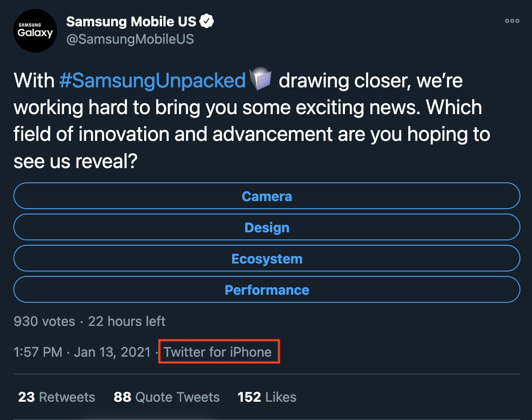Screen dimensions: 532x420
Task: Click the Jan 13, 2021 date
Action: (x=112, y=352)
